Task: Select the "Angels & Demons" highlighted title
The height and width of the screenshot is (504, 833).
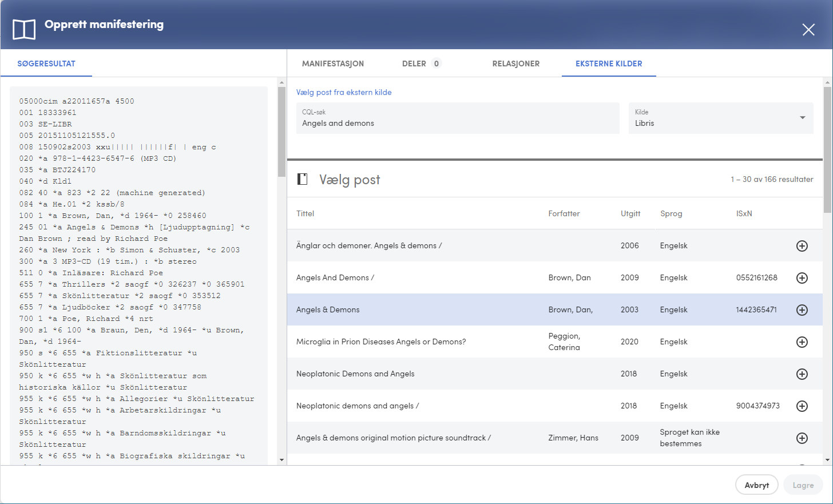Action: click(x=328, y=309)
